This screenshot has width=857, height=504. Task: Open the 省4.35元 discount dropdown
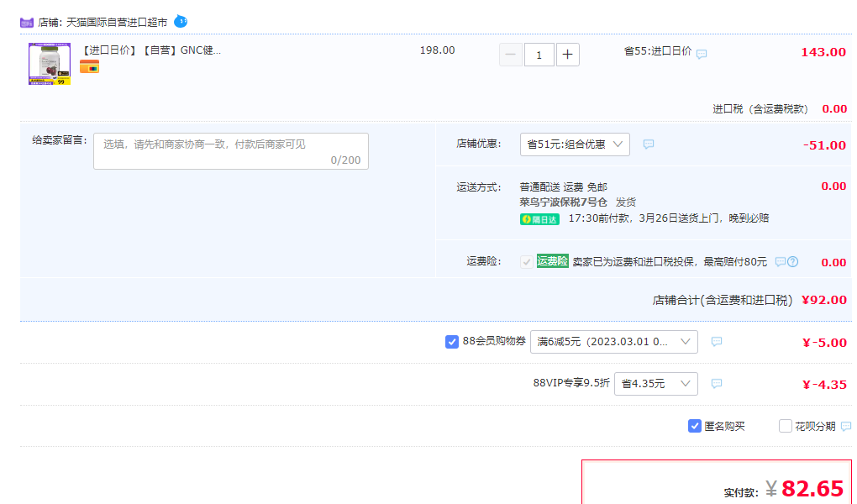(x=656, y=384)
